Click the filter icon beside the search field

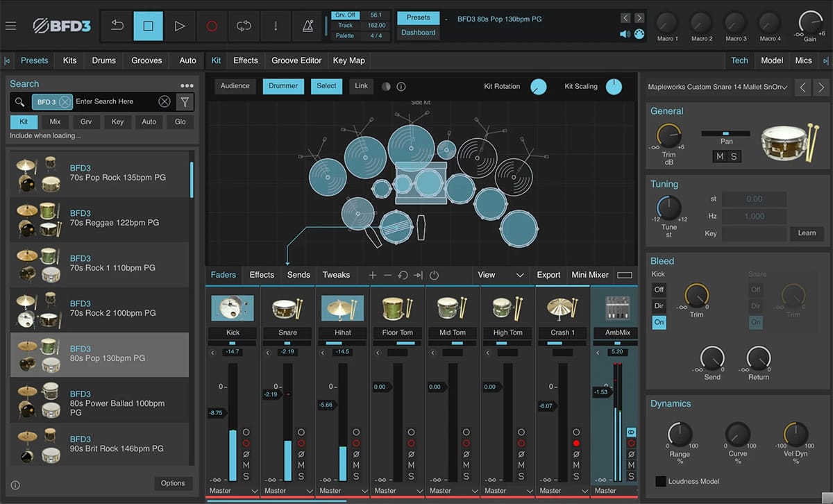click(185, 101)
